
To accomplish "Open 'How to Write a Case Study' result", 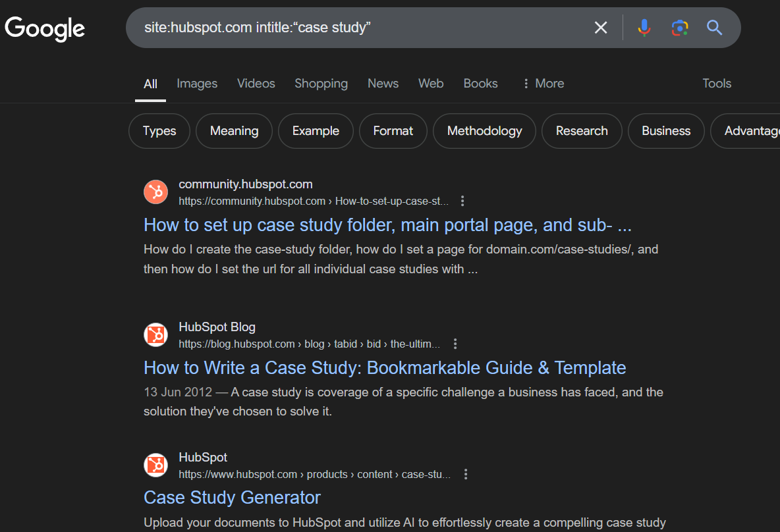I will [385, 368].
